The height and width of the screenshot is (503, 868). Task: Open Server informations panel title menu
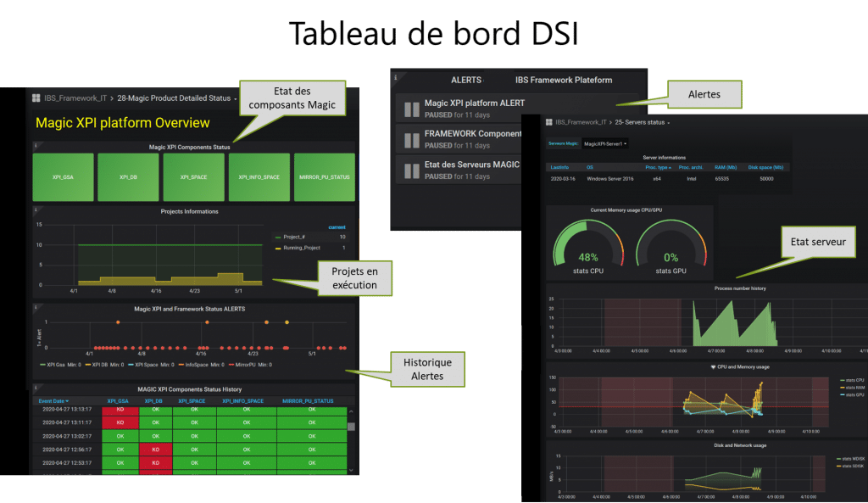pos(664,158)
